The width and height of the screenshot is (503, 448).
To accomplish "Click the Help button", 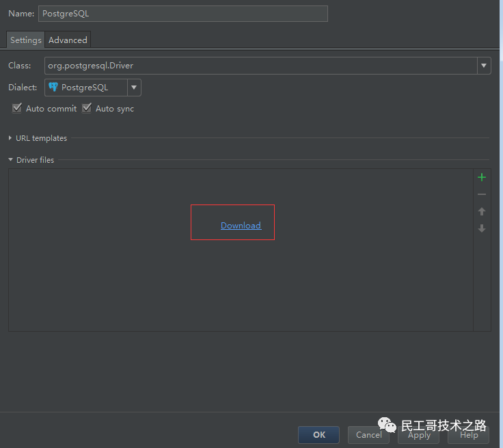I will point(469,435).
